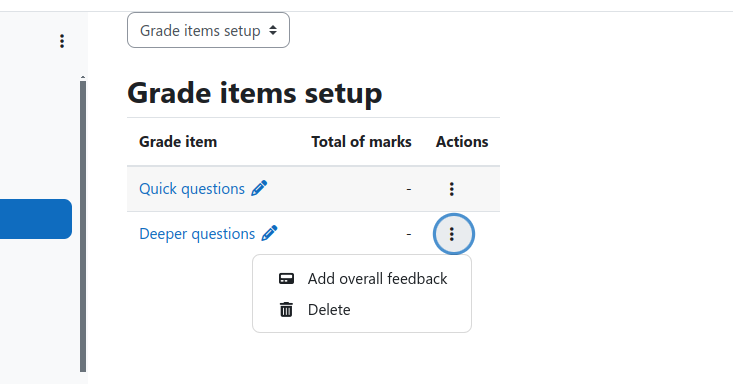Choose Add overall feedback from the menu
The width and height of the screenshot is (733, 384).
(362, 279)
